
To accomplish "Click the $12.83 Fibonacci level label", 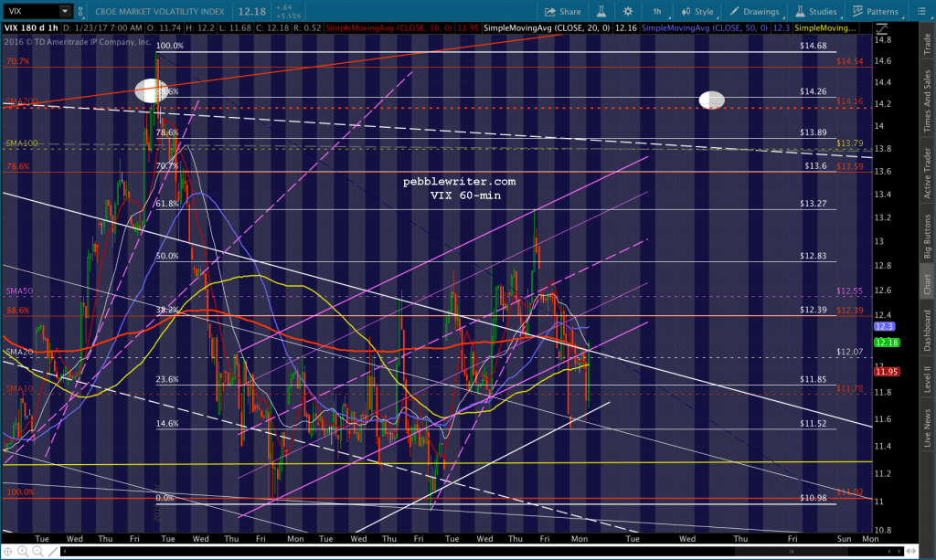I will tap(813, 255).
